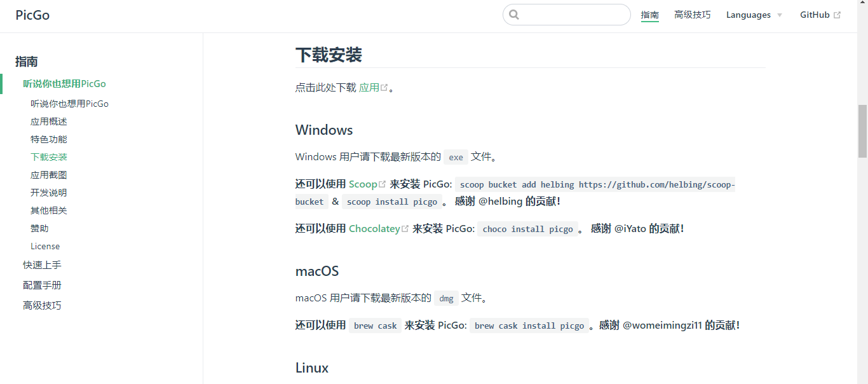868x384 pixels.
Task: Open the Chocolatey link
Action: tap(374, 229)
